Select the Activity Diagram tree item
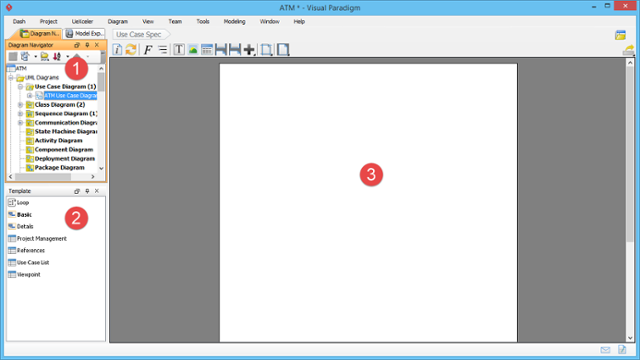The image size is (640, 360). [x=58, y=140]
